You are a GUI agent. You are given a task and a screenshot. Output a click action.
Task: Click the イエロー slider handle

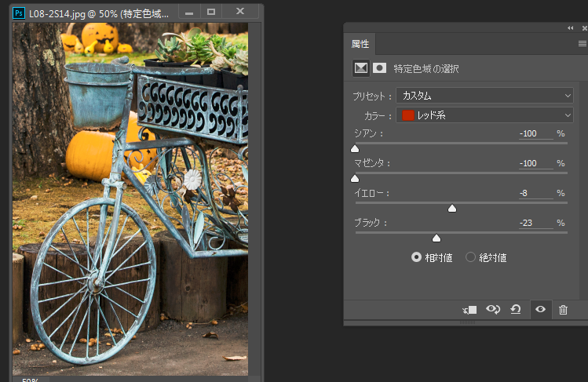click(x=452, y=208)
